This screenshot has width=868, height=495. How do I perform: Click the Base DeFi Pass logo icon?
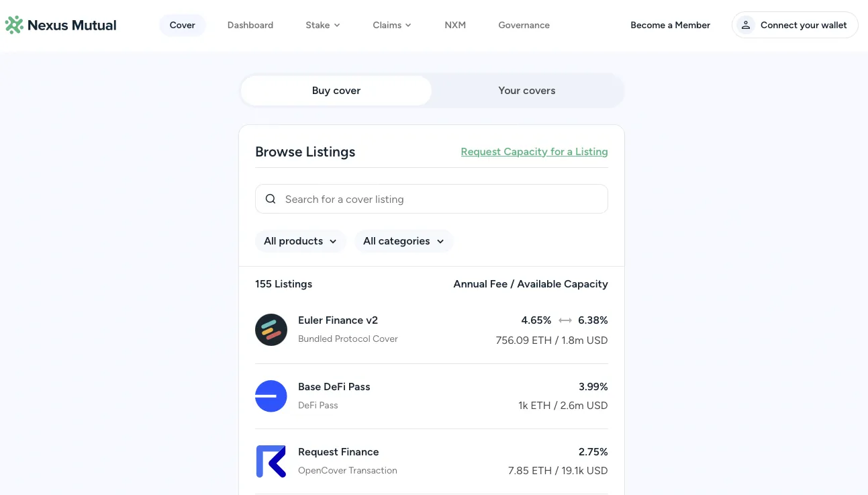click(271, 396)
